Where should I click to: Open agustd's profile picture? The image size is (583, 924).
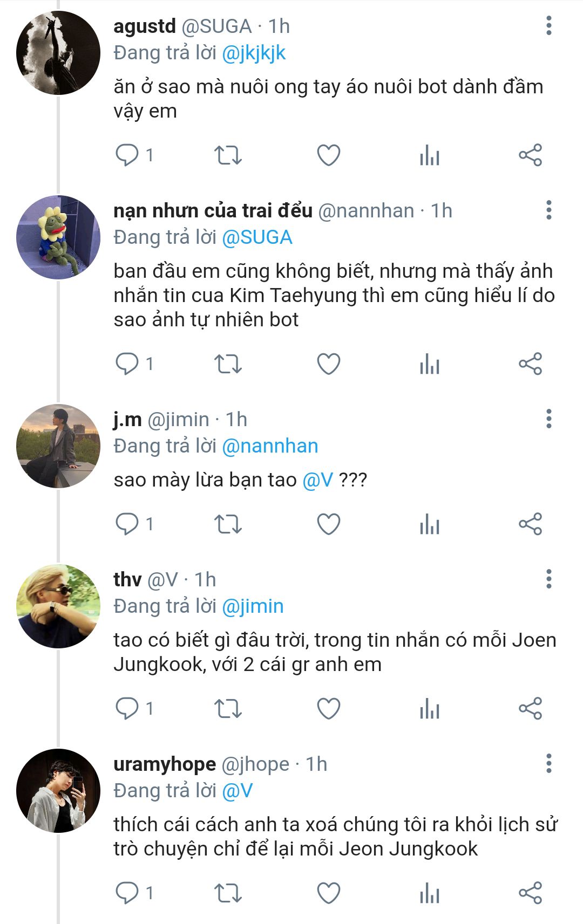58,53
